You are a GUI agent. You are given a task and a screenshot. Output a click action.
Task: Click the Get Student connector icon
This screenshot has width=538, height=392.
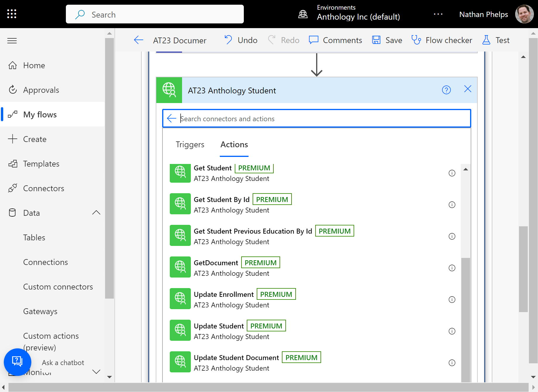coord(180,173)
